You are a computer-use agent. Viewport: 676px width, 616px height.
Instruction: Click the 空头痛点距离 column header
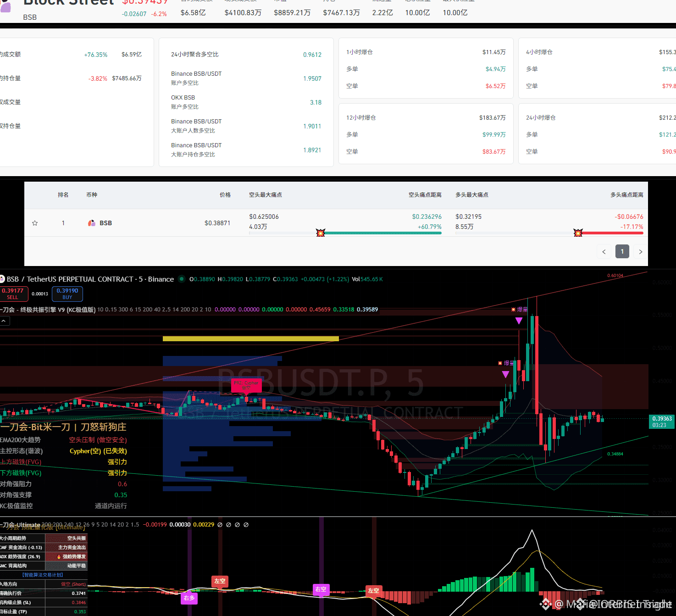point(425,195)
